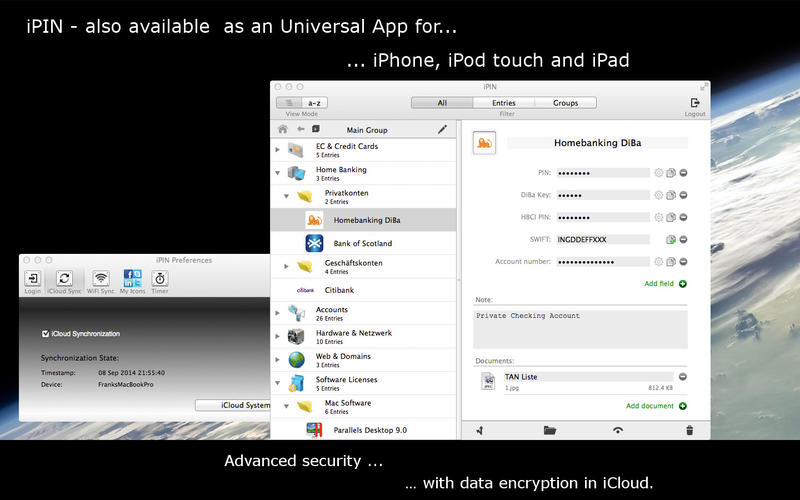Click into the Private Checking Account note field
The image size is (800, 500).
580,328
